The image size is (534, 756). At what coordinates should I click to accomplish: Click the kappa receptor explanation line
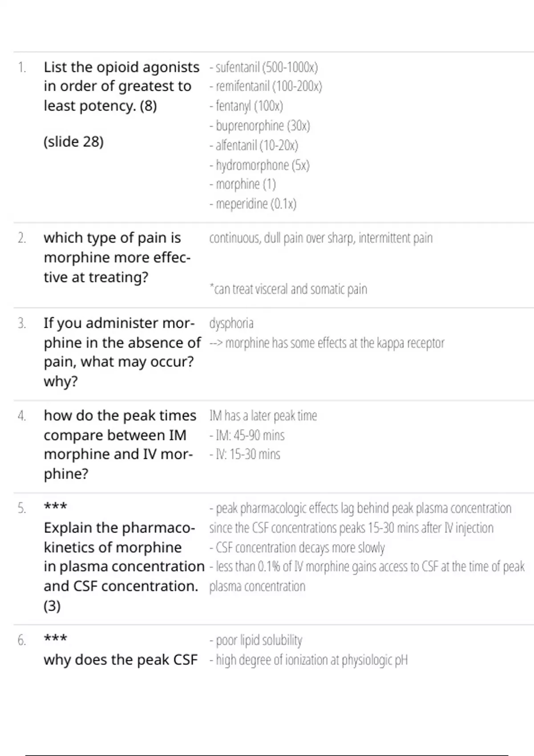[x=327, y=343]
